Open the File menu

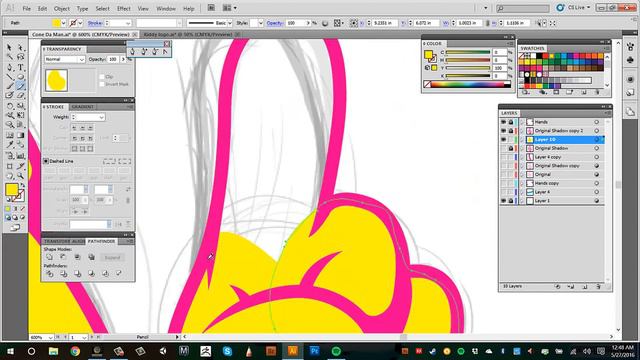click(27, 9)
